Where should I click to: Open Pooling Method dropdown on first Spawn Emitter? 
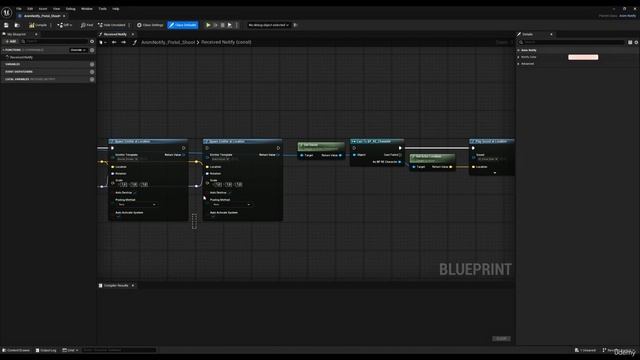(137, 204)
